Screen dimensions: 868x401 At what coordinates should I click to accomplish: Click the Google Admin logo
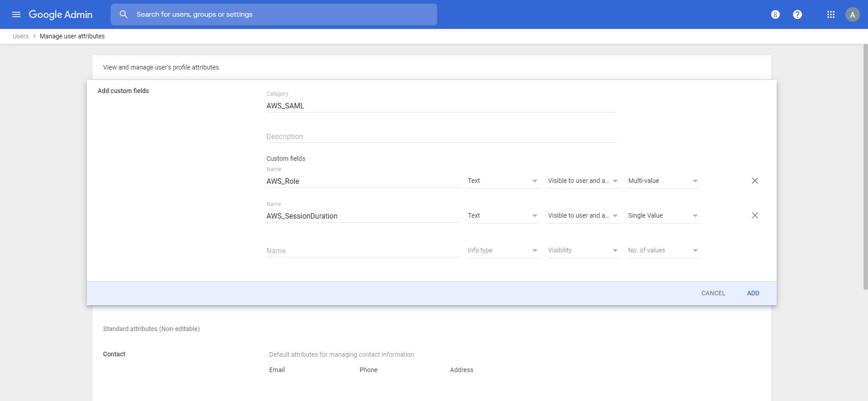(x=61, y=14)
